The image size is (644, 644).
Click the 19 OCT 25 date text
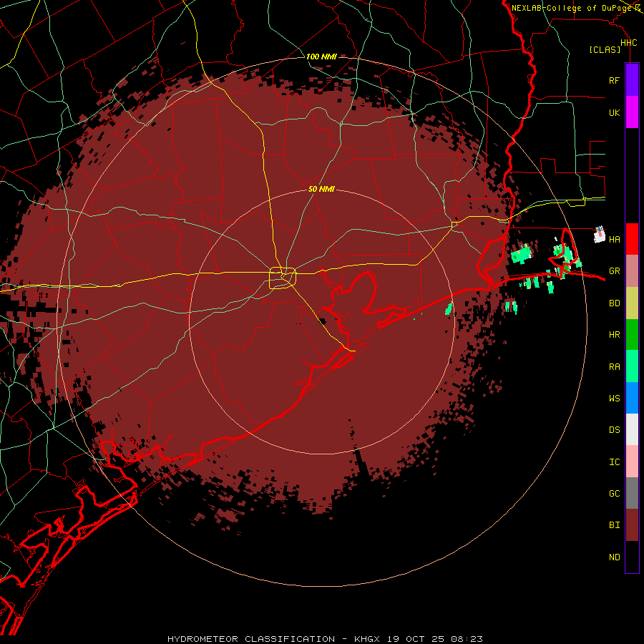point(417,639)
